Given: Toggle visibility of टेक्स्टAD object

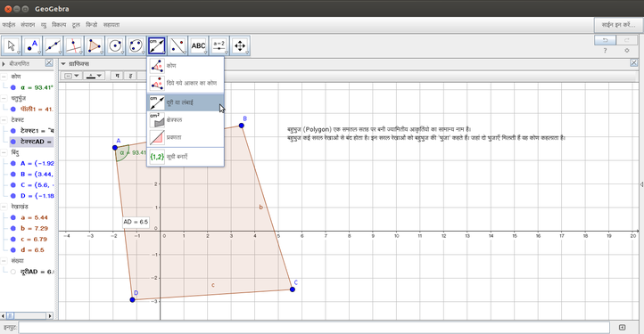Looking at the screenshot, I should coord(13,142).
